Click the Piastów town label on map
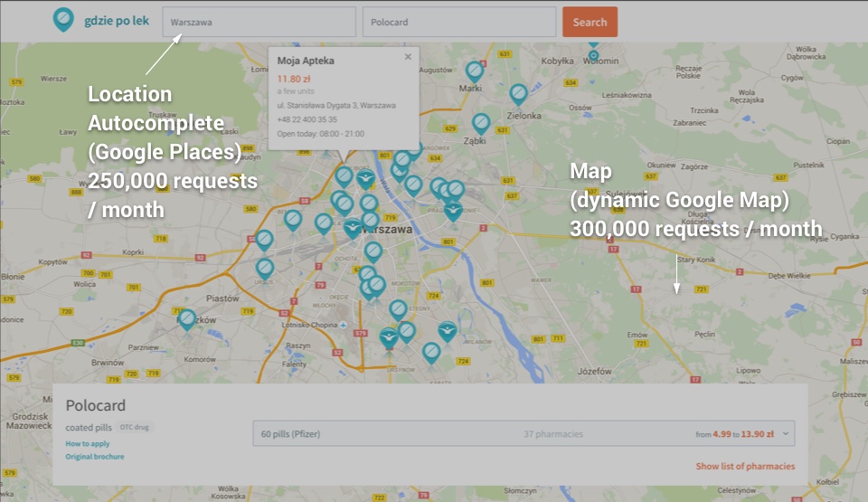 (x=222, y=298)
